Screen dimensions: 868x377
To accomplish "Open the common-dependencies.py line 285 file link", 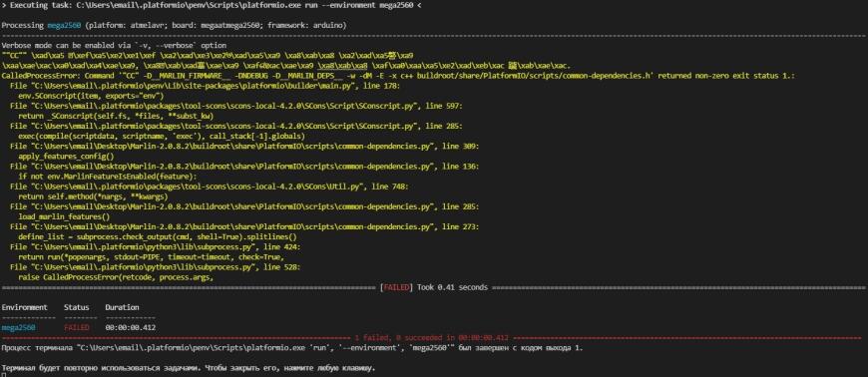I will tap(244, 206).
